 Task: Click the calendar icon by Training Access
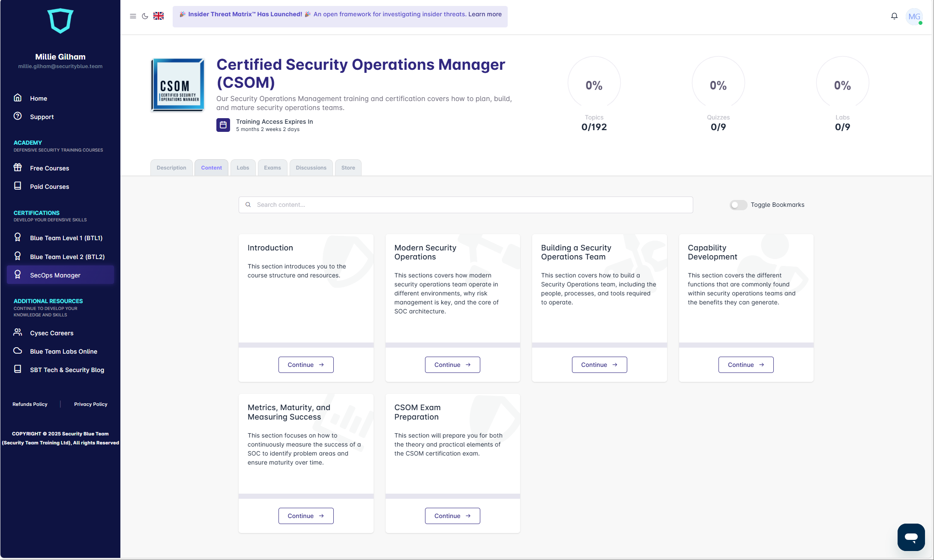(x=223, y=125)
